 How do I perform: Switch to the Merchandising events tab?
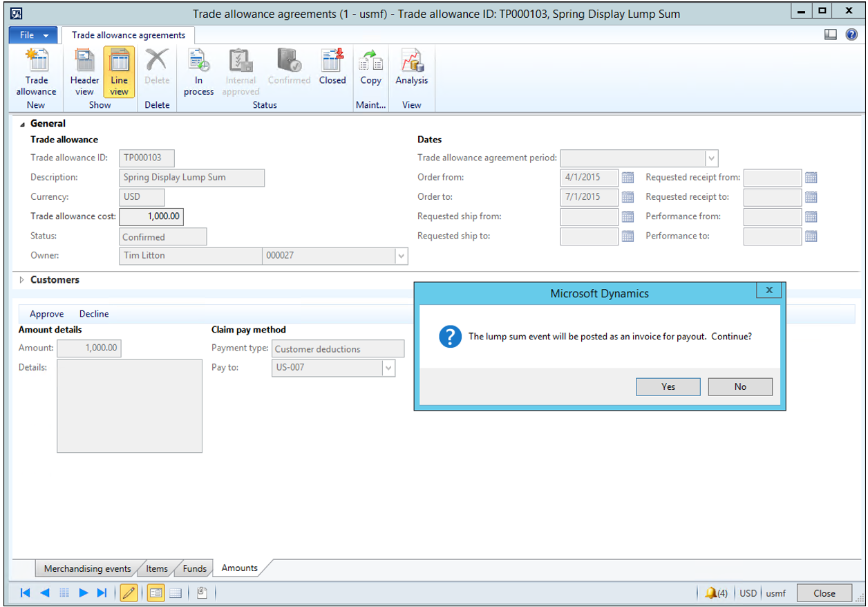tap(87, 568)
